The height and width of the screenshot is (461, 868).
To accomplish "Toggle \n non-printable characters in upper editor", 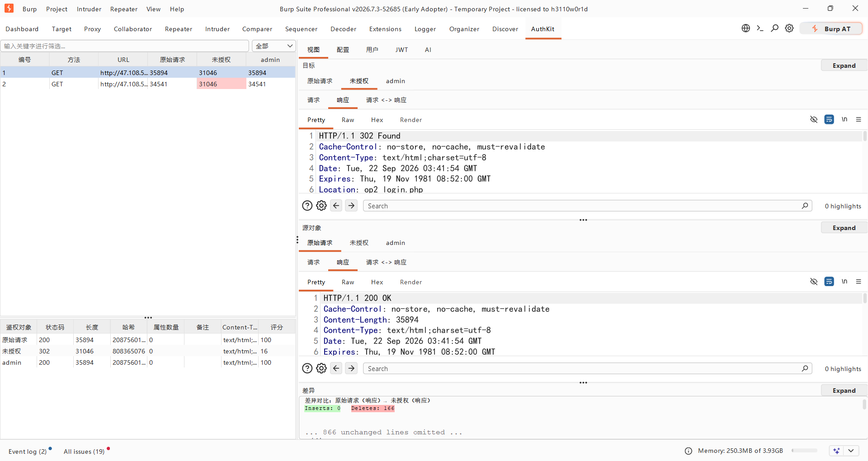I will [x=844, y=119].
